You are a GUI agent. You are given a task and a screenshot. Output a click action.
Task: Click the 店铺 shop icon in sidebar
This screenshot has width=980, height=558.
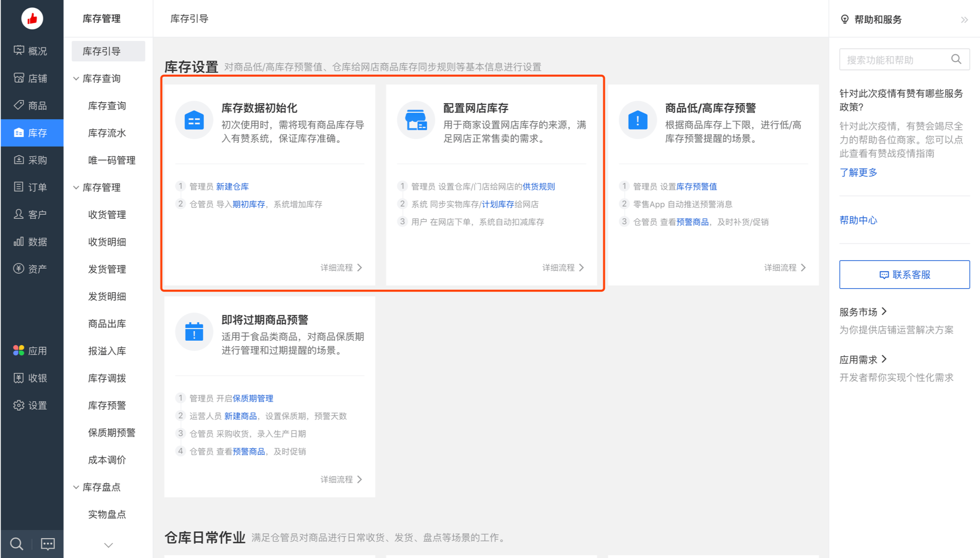pyautogui.click(x=19, y=78)
